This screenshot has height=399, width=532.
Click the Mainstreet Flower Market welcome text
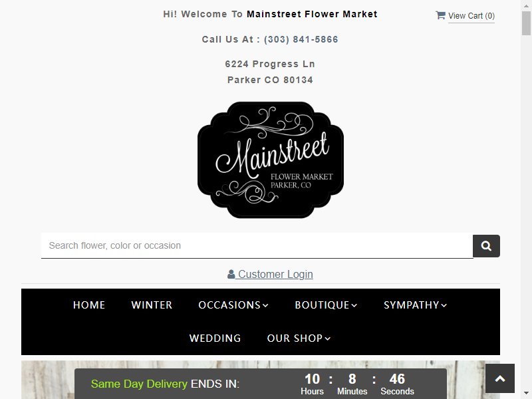[x=312, y=14]
